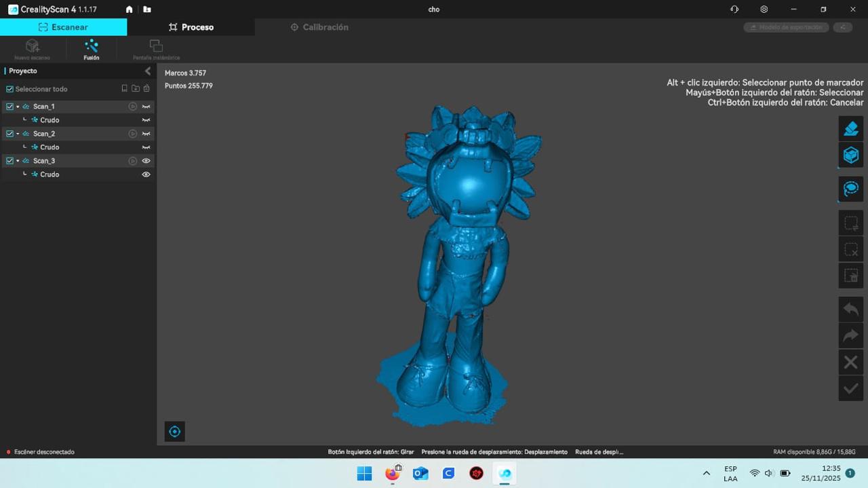The height and width of the screenshot is (488, 868).
Task: Open Outlook from the taskbar
Action: [x=420, y=473]
